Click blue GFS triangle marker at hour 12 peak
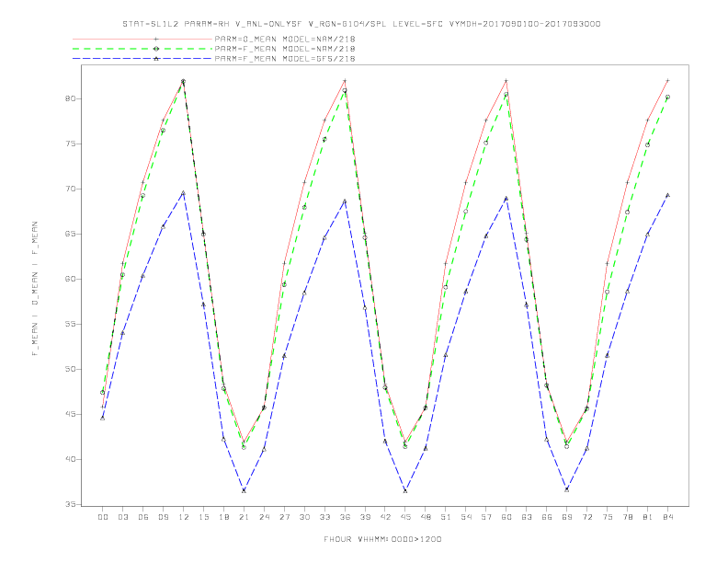Image resolution: width=728 pixels, height=563 pixels. [184, 193]
